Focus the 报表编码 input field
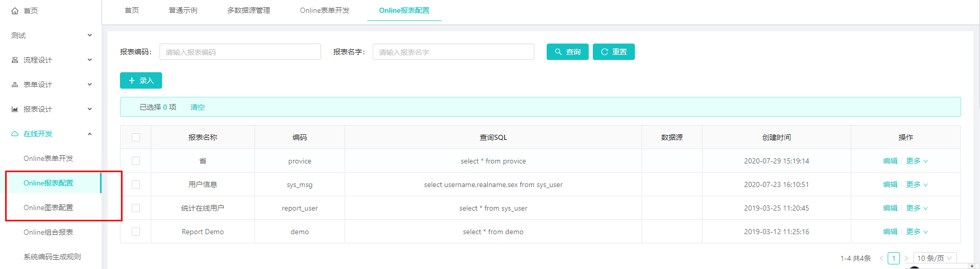This screenshot has width=980, height=269. click(x=240, y=52)
